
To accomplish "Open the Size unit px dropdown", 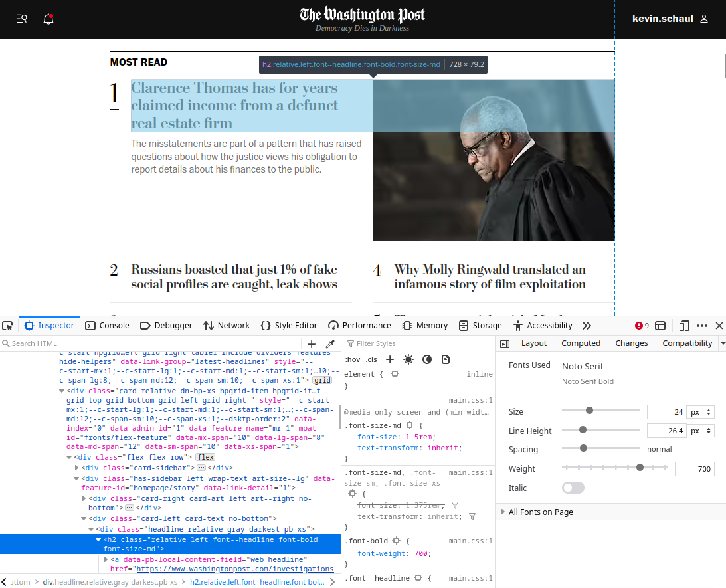I will tap(701, 412).
